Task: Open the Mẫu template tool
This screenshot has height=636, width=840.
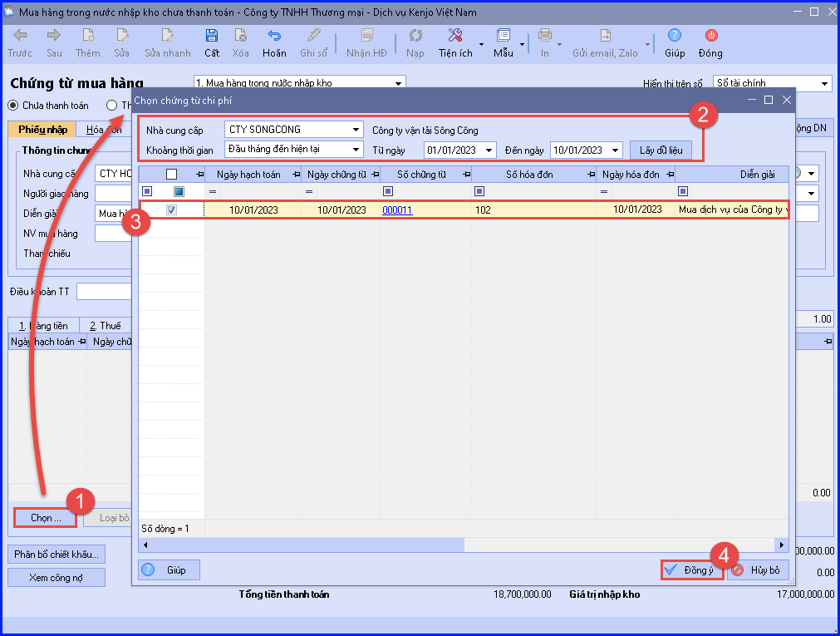Action: click(x=503, y=43)
